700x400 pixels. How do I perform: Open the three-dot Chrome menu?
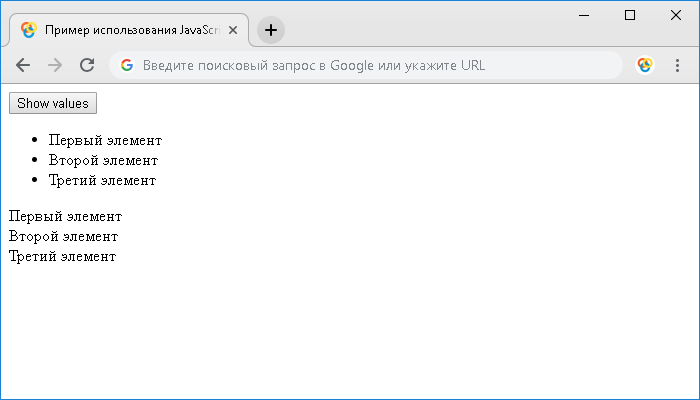tap(677, 65)
